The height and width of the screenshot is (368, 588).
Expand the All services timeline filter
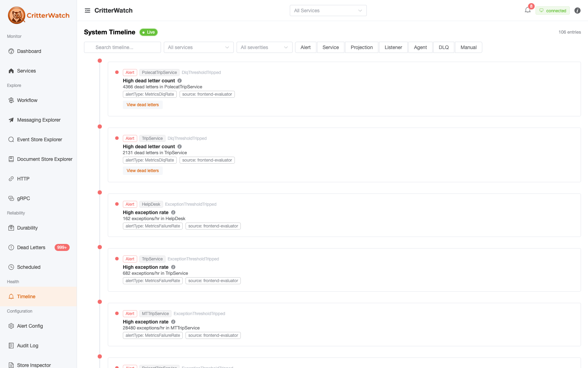tap(199, 47)
